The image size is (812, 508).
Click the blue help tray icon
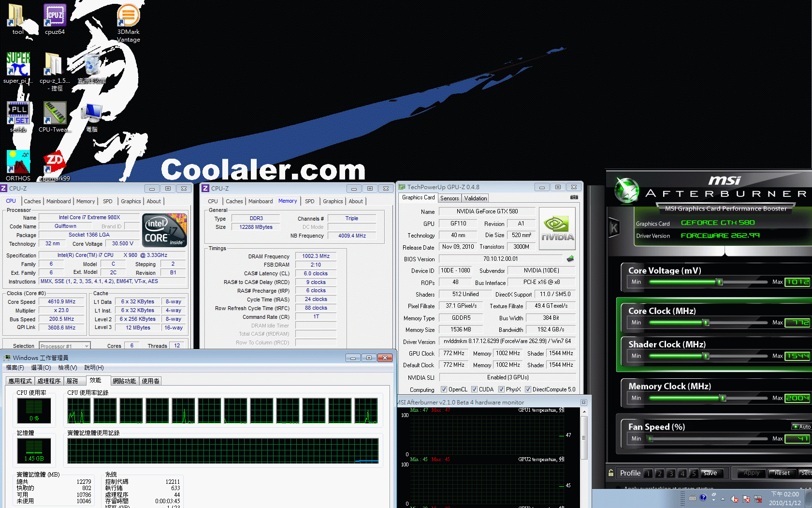point(703,497)
